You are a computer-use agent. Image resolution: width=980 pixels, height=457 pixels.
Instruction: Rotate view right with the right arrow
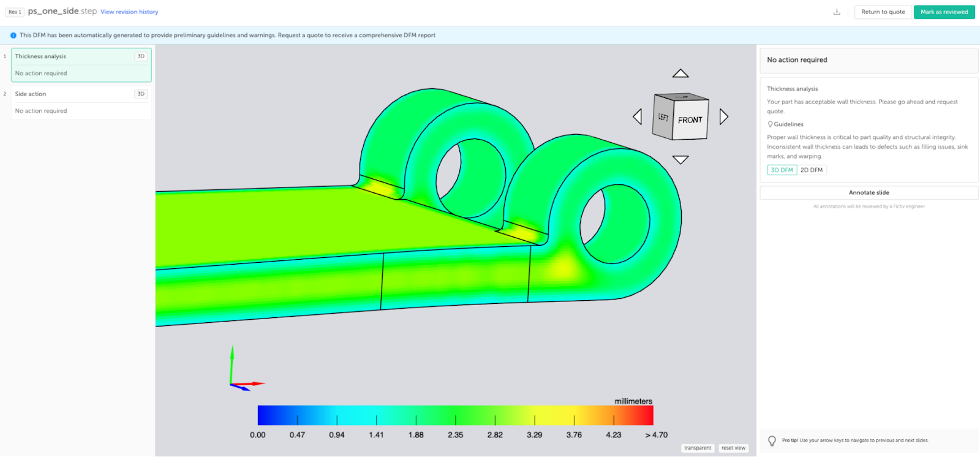click(723, 116)
